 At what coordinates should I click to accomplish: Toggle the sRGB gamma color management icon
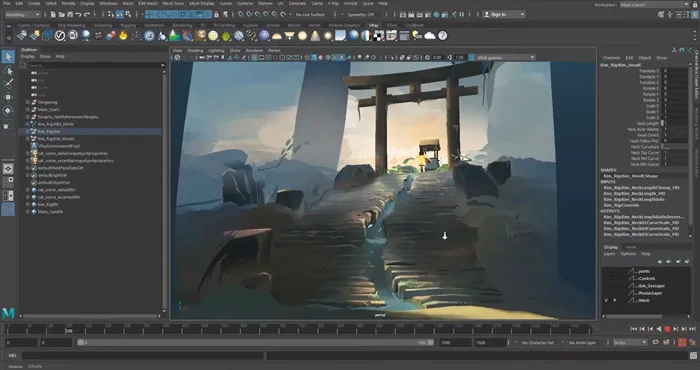(x=472, y=57)
